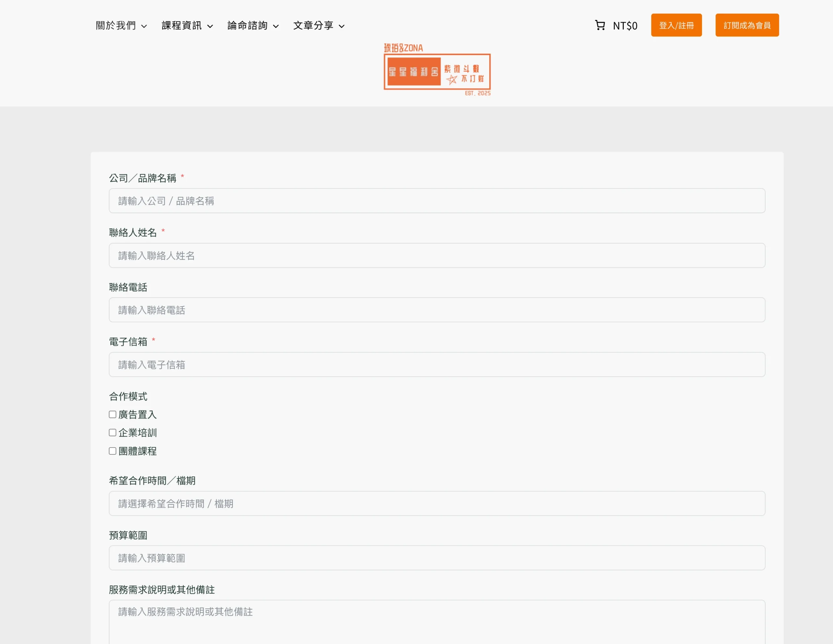This screenshot has height=644, width=833.
Task: Click into the 聯絡人姓名 field
Action: [x=437, y=255]
